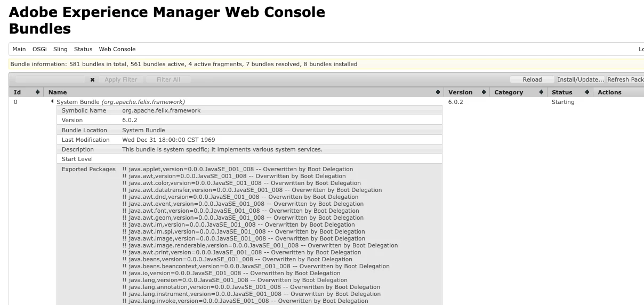
Task: Select the java.lang.instrument exported package line
Action: pyautogui.click(x=251, y=294)
